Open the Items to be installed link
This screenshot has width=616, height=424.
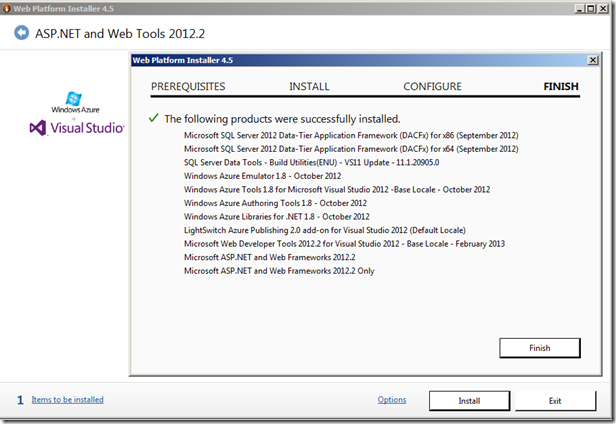coord(68,400)
